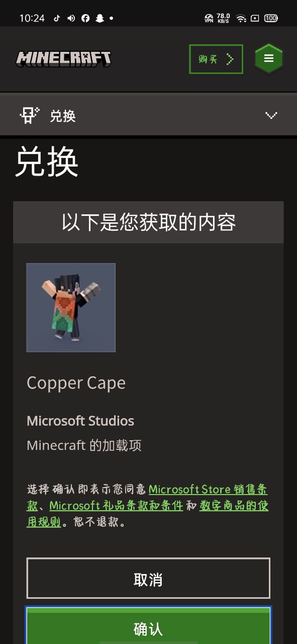Open the green hexagon hamburger menu
The height and width of the screenshot is (644, 297).
coord(269,59)
